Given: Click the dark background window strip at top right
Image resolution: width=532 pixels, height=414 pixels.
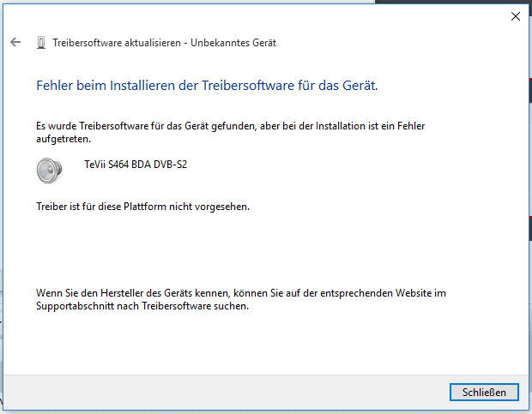Looking at the screenshot, I should click(453, 2).
